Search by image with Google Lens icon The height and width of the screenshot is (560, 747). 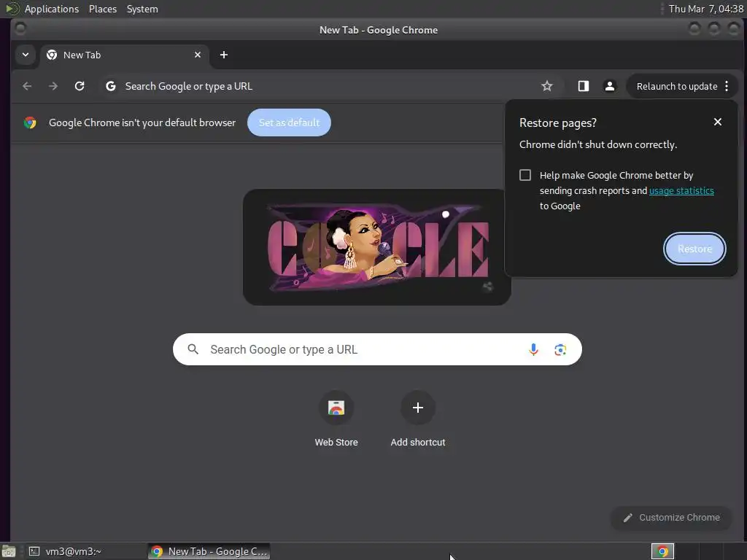[x=560, y=349]
